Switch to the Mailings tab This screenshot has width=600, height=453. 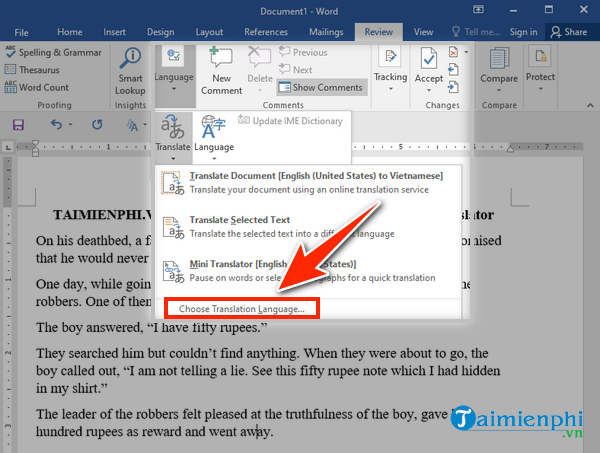tap(326, 32)
